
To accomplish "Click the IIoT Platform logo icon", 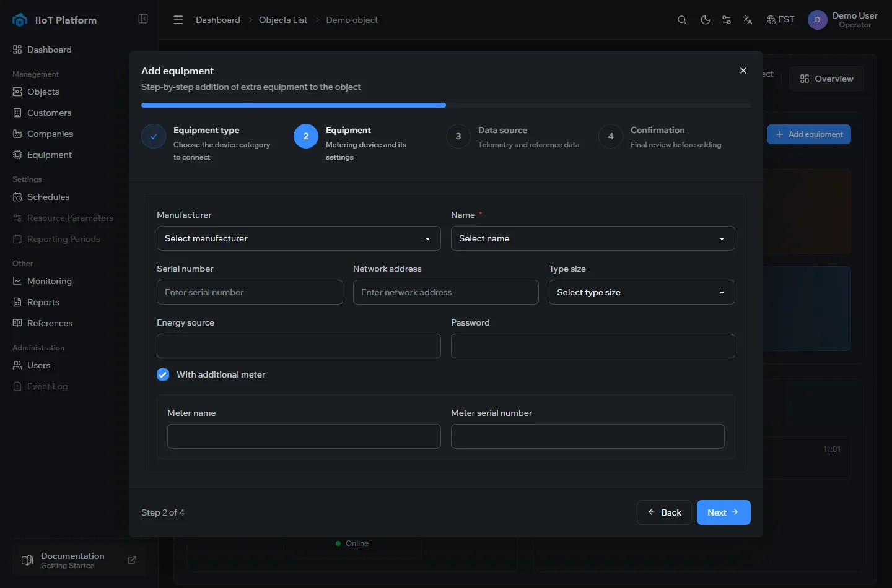I will [x=20, y=20].
